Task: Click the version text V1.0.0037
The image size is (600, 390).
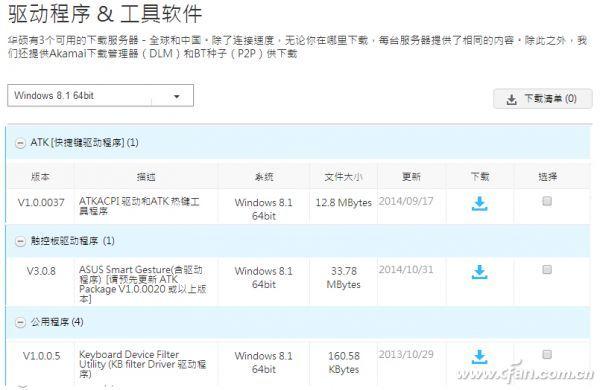Action: (41, 202)
